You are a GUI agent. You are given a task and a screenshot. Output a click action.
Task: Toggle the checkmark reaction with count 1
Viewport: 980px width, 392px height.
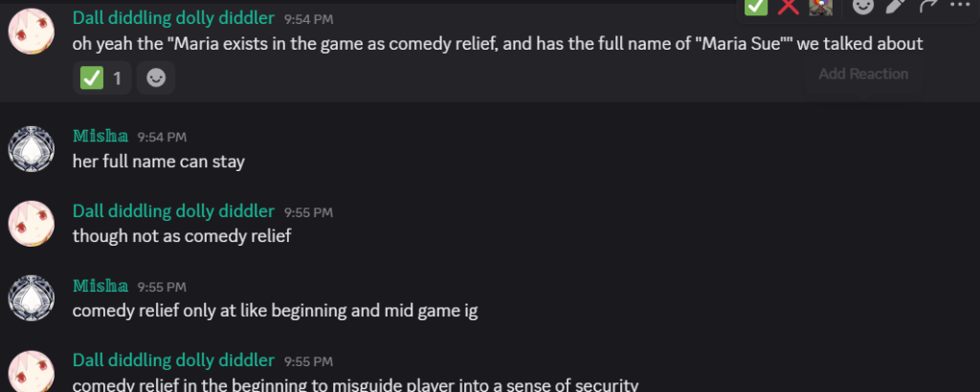point(102,78)
